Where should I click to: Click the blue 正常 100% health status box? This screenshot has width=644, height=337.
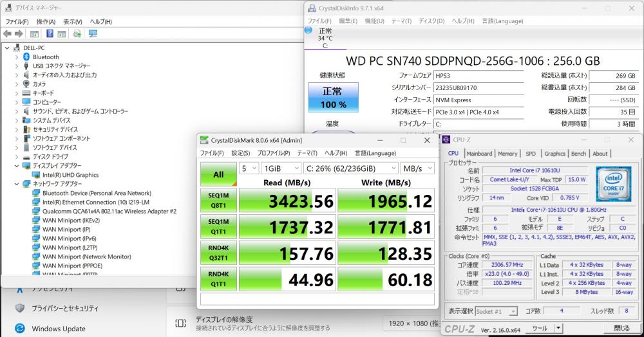click(332, 97)
